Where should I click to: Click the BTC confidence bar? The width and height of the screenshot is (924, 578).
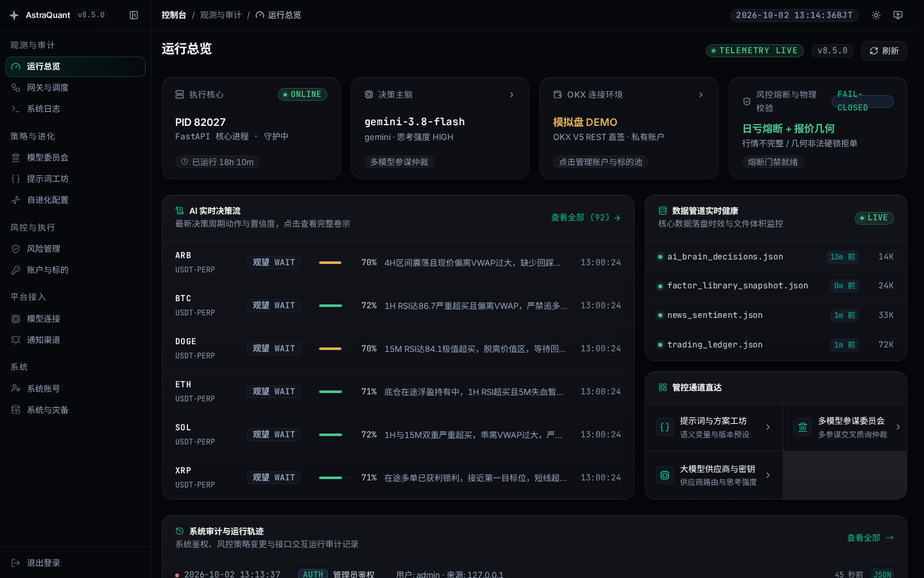335,306
